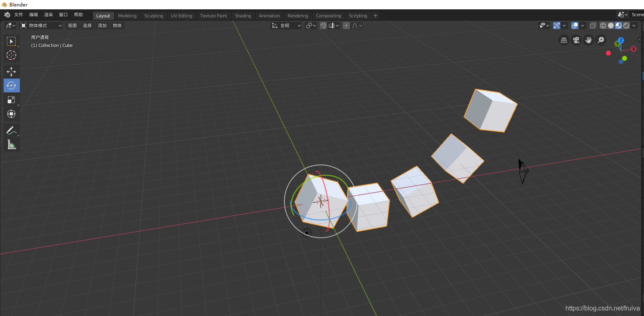This screenshot has height=316, width=644.
Task: Select the topmost tilted cube
Action: [490, 110]
